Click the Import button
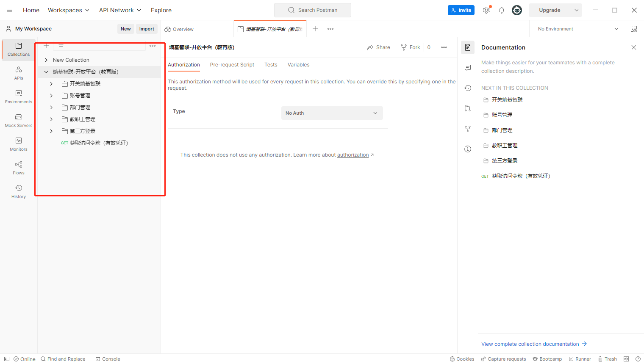This screenshot has height=364, width=644. 147,29
